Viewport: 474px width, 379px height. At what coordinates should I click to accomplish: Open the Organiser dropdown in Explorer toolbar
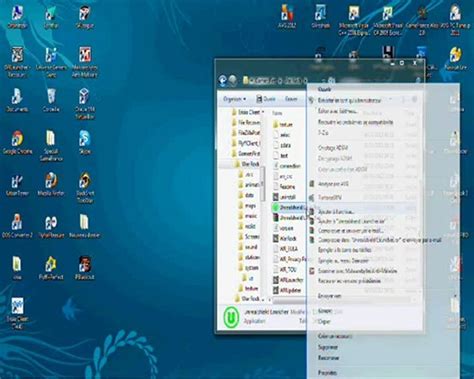pos(235,99)
